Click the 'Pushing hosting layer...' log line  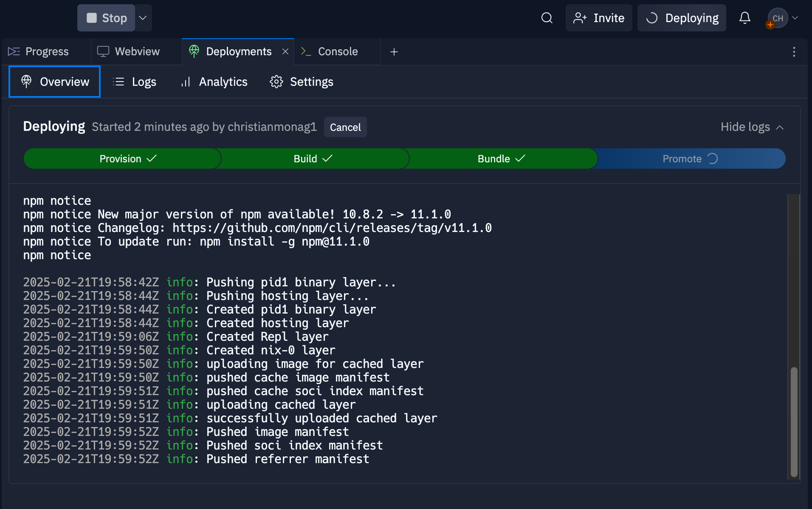[x=196, y=296]
